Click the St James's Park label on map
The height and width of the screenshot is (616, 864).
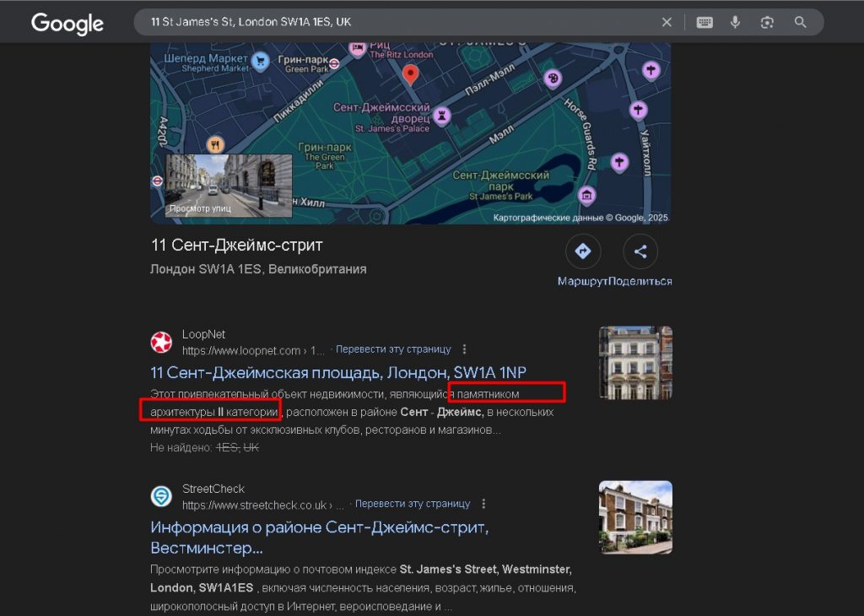pos(501,185)
